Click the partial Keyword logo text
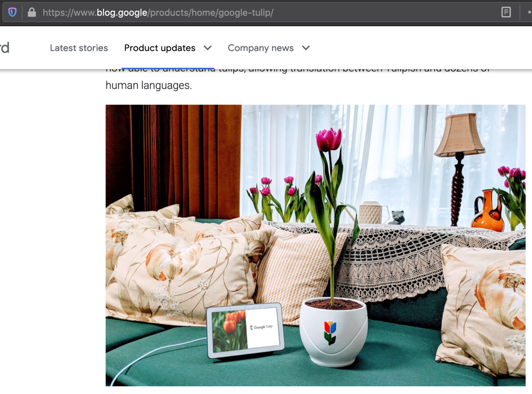 tap(4, 48)
